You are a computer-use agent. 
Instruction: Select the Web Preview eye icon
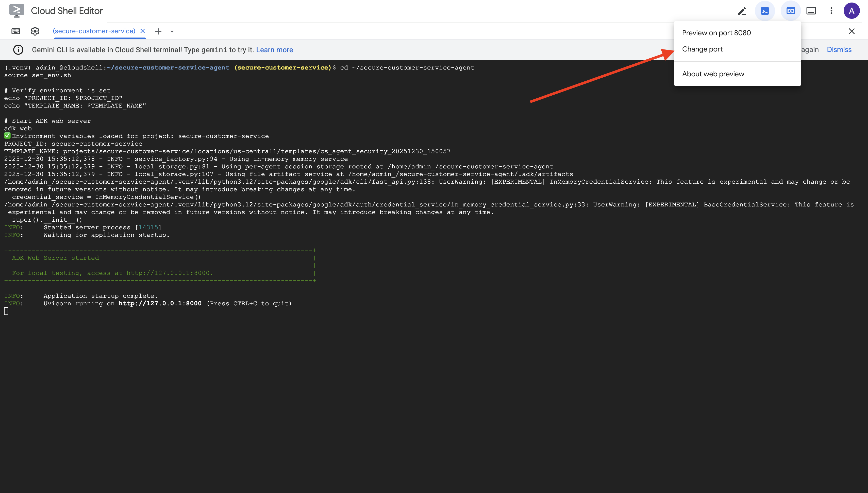coord(791,10)
